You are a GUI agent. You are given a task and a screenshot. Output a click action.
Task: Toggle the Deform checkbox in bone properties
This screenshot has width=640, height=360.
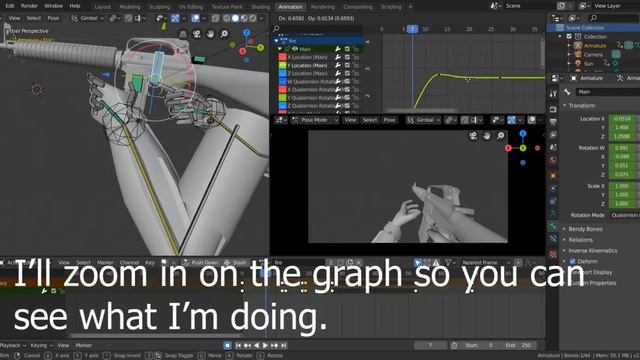[x=572, y=262]
